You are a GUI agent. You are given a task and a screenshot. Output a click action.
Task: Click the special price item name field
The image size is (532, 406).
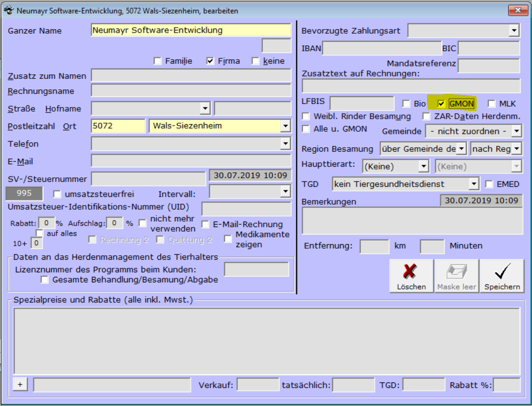point(112,385)
